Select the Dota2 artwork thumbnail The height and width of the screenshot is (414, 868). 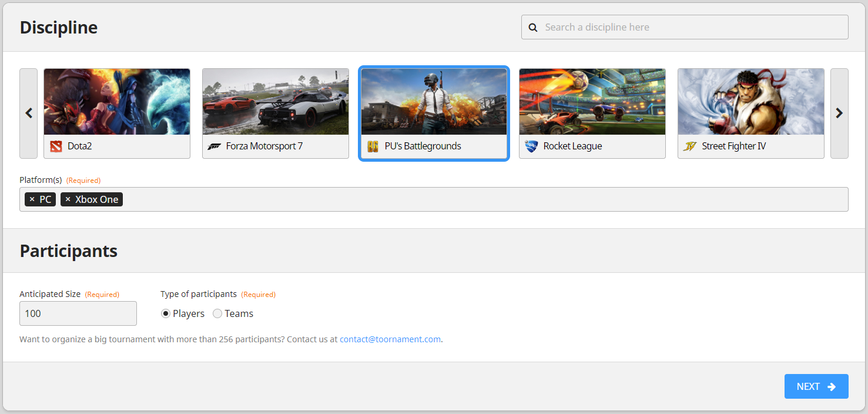point(117,102)
